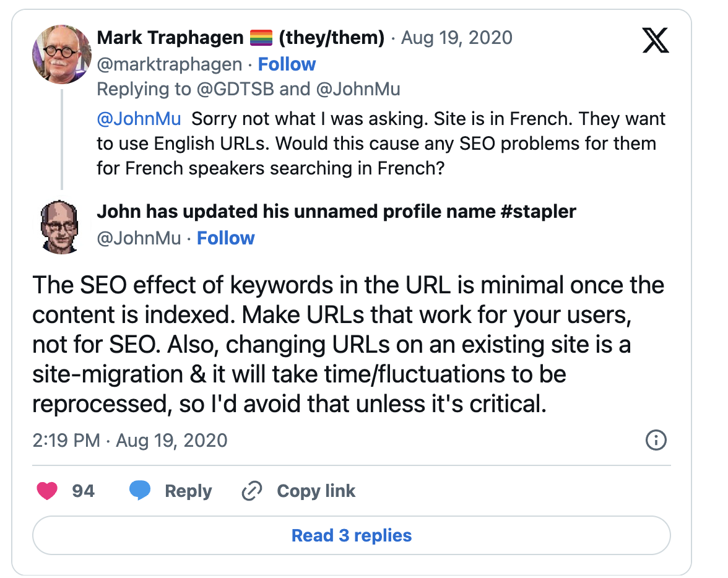Open the tweet info circle icon
Image resolution: width=728 pixels, height=578 pixels.
point(656,440)
